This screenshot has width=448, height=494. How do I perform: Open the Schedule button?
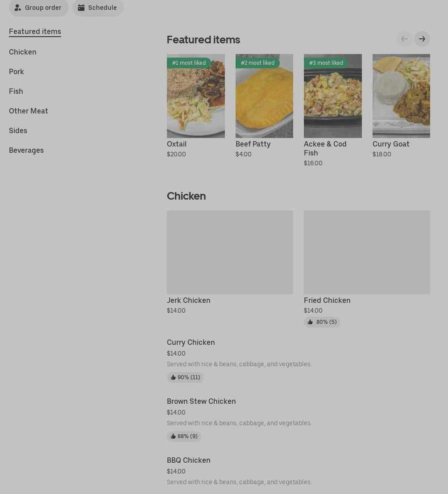pyautogui.click(x=98, y=8)
